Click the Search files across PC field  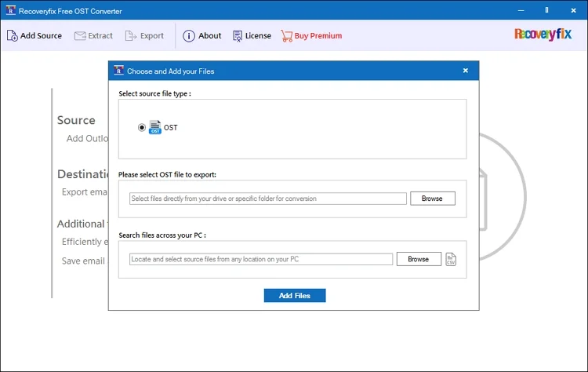[x=261, y=259]
